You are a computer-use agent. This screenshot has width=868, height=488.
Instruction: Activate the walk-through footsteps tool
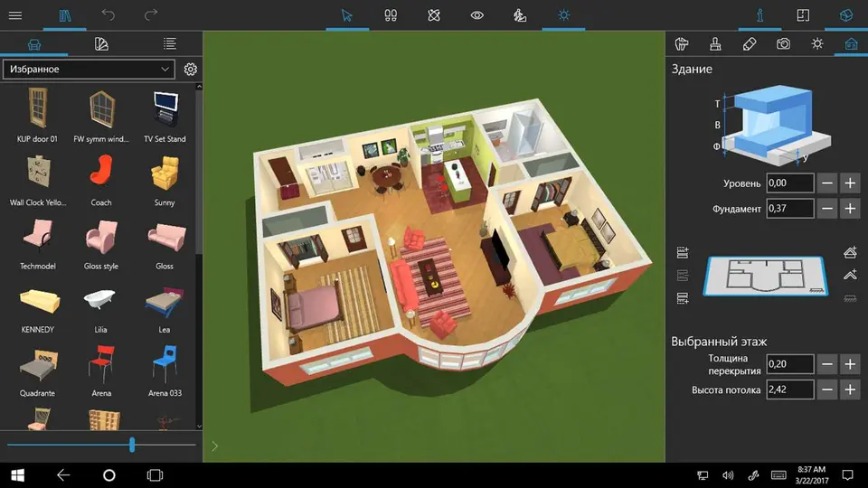click(x=391, y=15)
